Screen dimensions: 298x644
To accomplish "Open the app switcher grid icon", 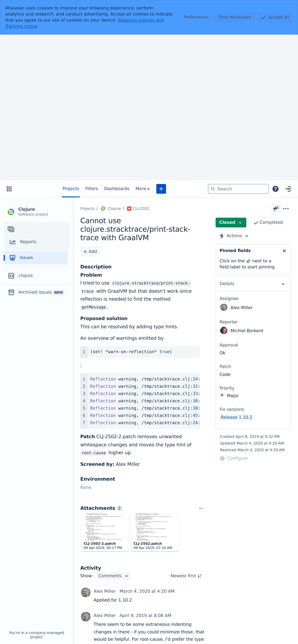I will pos(9,189).
